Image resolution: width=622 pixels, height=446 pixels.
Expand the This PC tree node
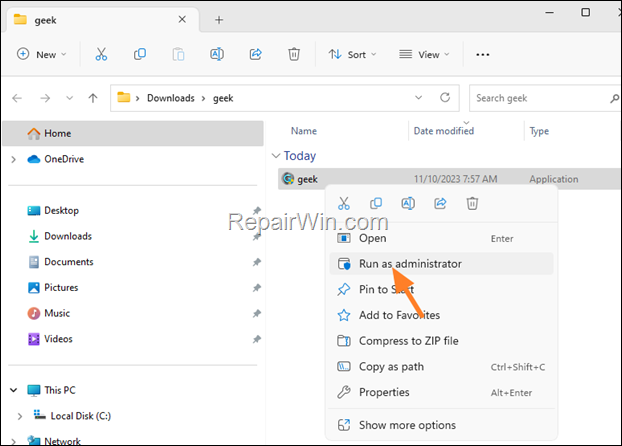coord(13,389)
